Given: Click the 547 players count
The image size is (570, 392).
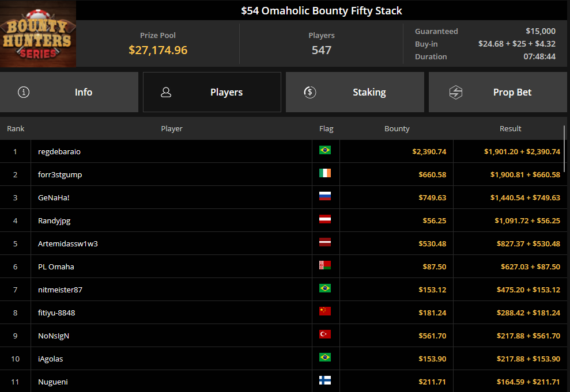Looking at the screenshot, I should (322, 50).
